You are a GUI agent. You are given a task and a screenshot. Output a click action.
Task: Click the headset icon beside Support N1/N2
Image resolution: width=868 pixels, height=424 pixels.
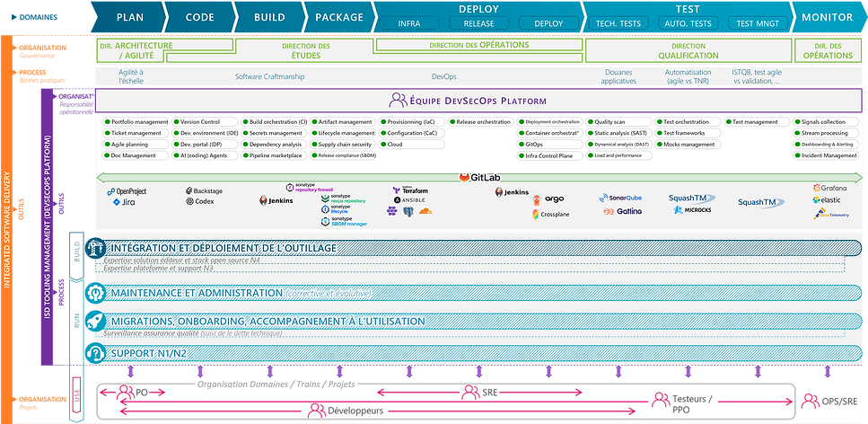tap(96, 352)
